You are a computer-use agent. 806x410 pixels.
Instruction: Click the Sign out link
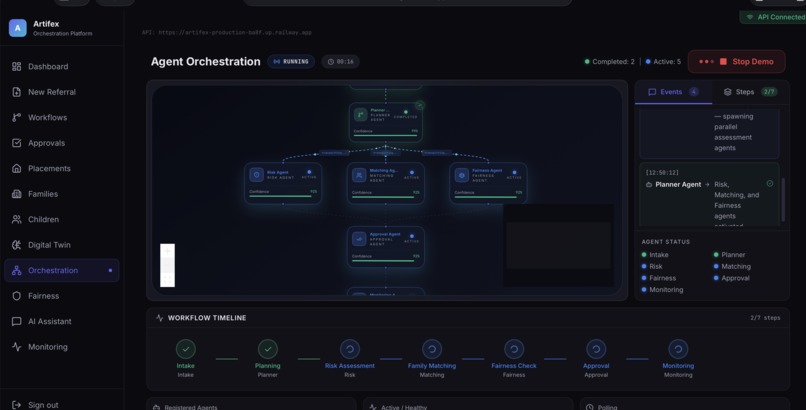[35, 405]
